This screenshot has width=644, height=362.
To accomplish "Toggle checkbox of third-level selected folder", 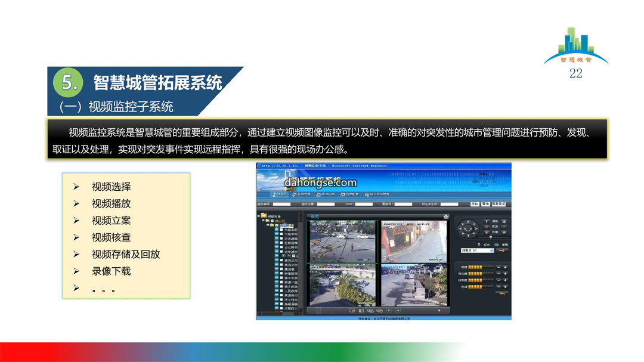I will click(x=277, y=225).
